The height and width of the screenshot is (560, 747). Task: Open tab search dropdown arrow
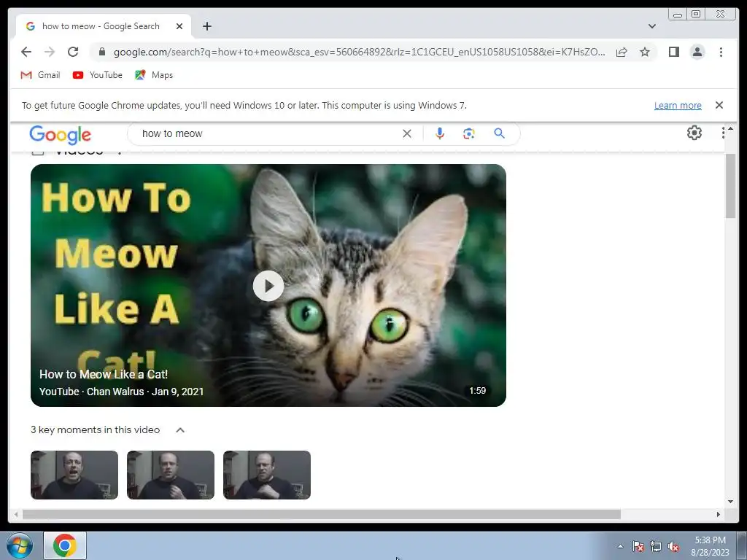(652, 26)
